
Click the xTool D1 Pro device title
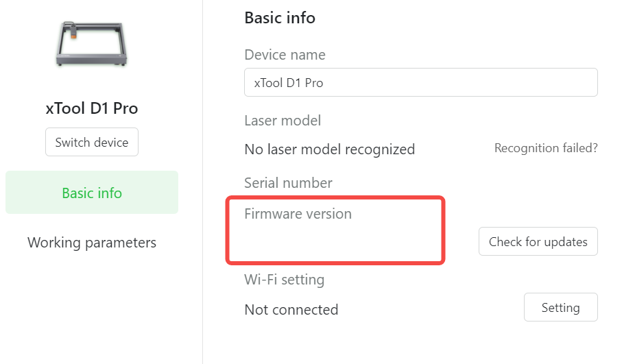click(x=91, y=108)
